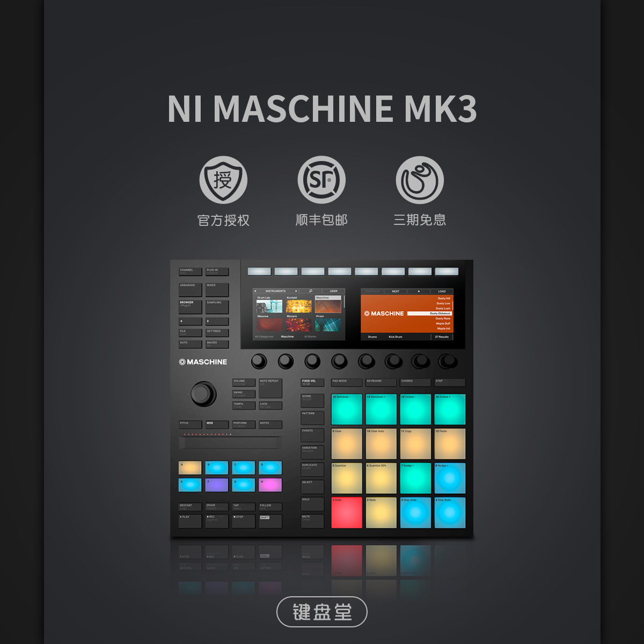The width and height of the screenshot is (644, 644).
Task: Select the Monark instrument thumbnail
Action: pyautogui.click(x=299, y=324)
